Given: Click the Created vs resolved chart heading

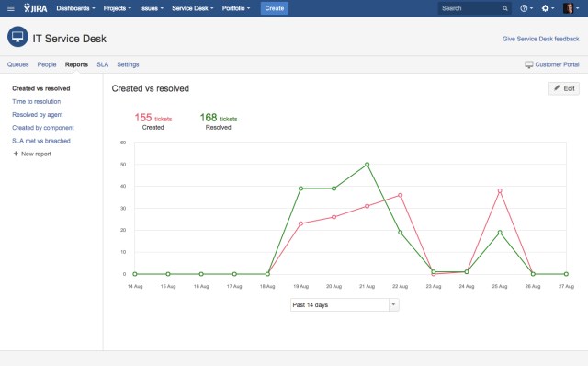Looking at the screenshot, I should [x=151, y=88].
